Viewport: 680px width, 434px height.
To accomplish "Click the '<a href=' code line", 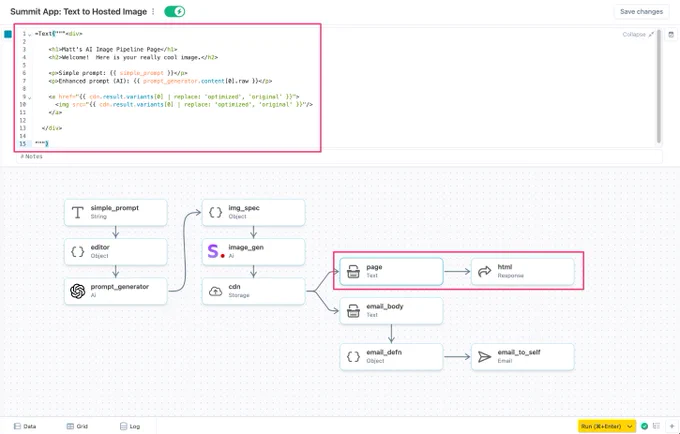I will (174, 97).
